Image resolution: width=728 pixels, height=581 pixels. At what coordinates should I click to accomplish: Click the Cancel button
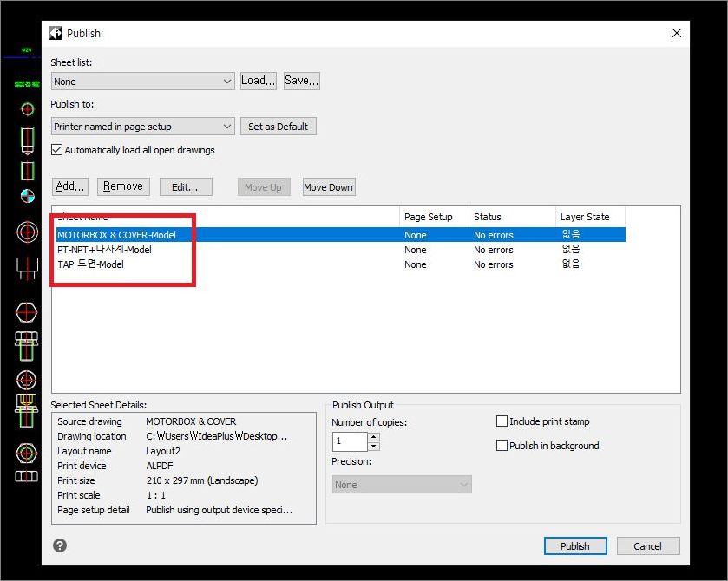tap(648, 546)
